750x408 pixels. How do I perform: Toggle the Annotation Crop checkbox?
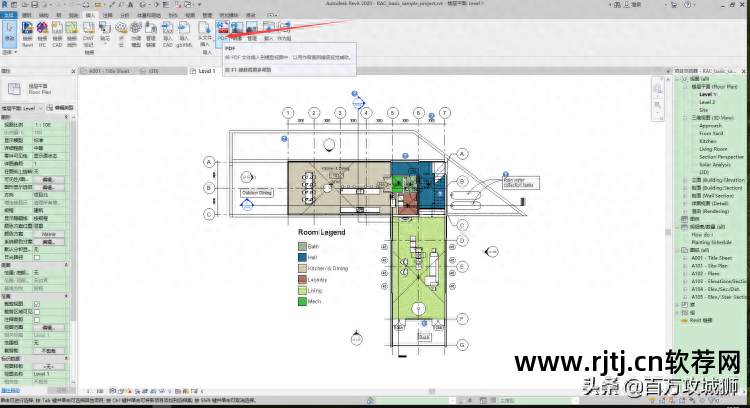point(36,318)
